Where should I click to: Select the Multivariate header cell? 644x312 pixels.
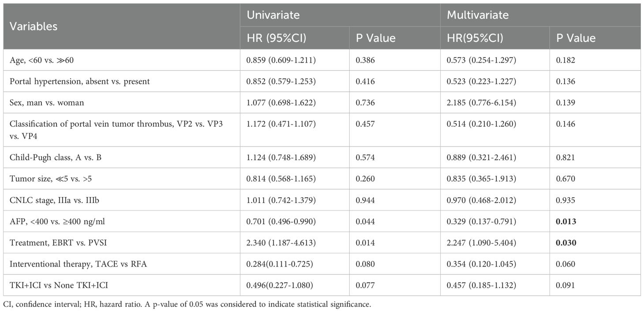tap(478, 15)
